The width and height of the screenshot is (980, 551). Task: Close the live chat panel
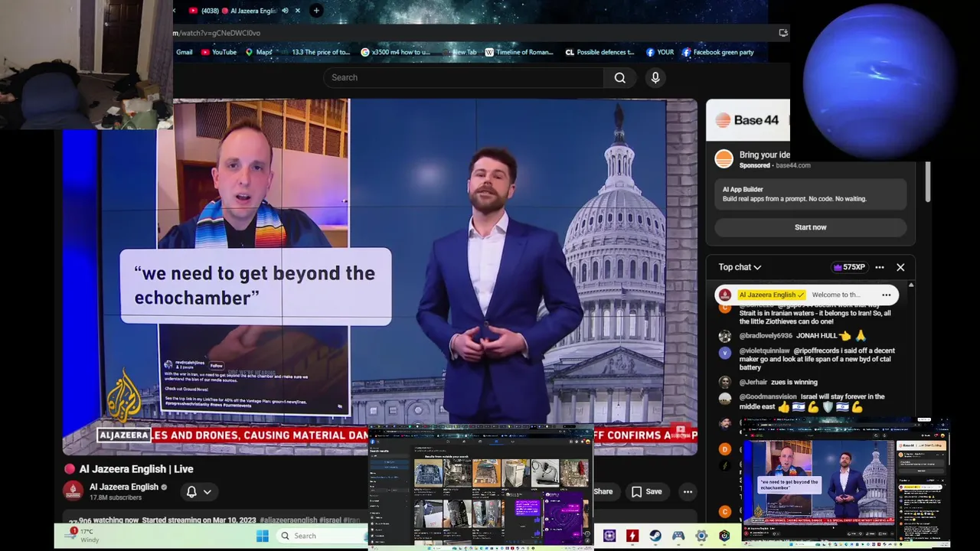point(900,267)
